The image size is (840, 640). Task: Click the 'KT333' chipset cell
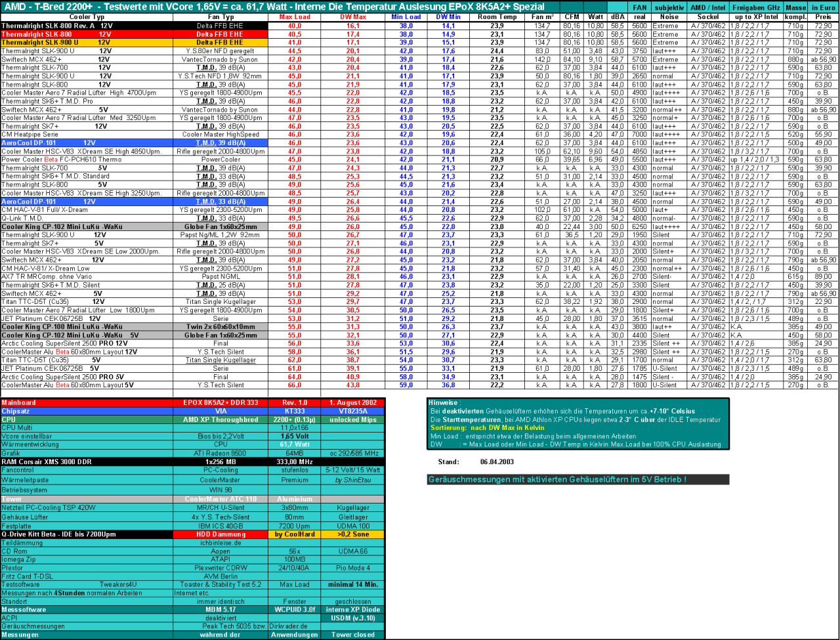coord(294,411)
